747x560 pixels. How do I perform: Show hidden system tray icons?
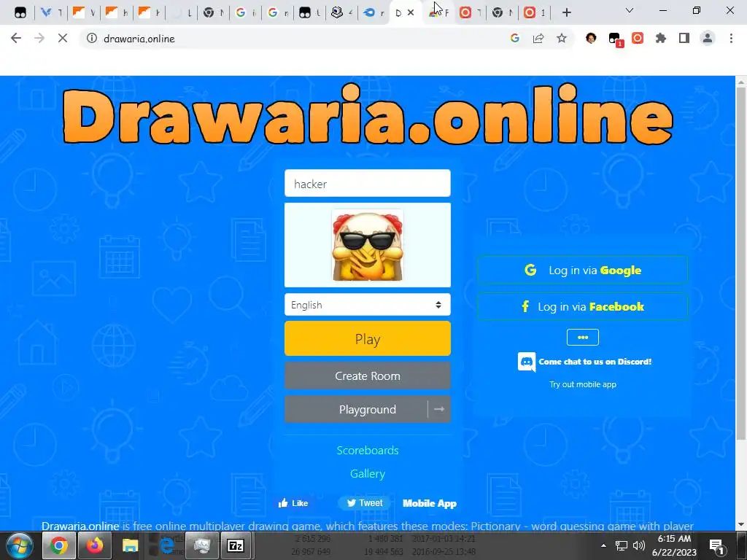pos(603,545)
